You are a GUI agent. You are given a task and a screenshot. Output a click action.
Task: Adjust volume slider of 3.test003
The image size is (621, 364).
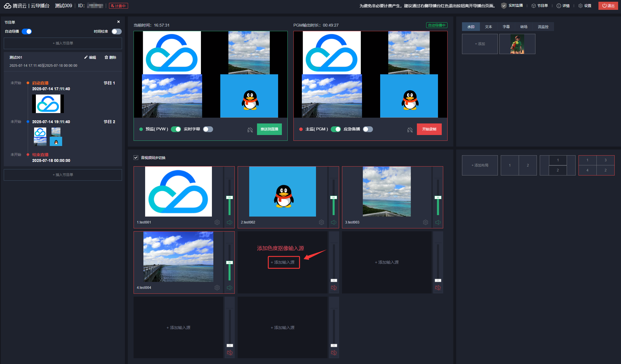click(438, 197)
